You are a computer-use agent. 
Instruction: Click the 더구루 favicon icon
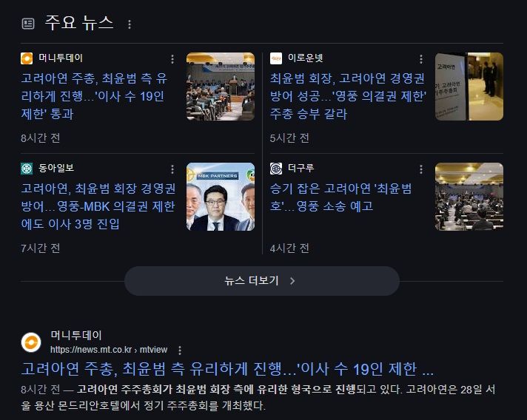pos(276,169)
